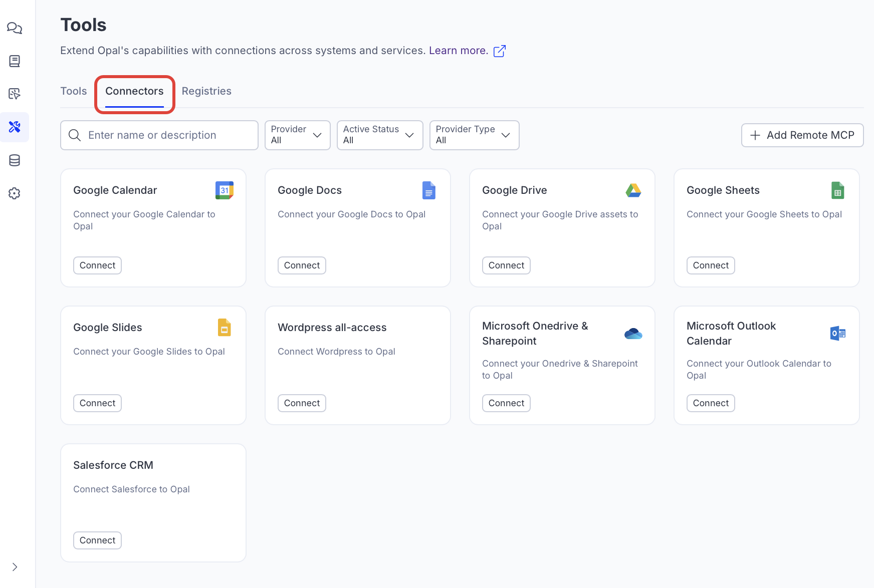Click the Google Drive logo icon

point(633,190)
